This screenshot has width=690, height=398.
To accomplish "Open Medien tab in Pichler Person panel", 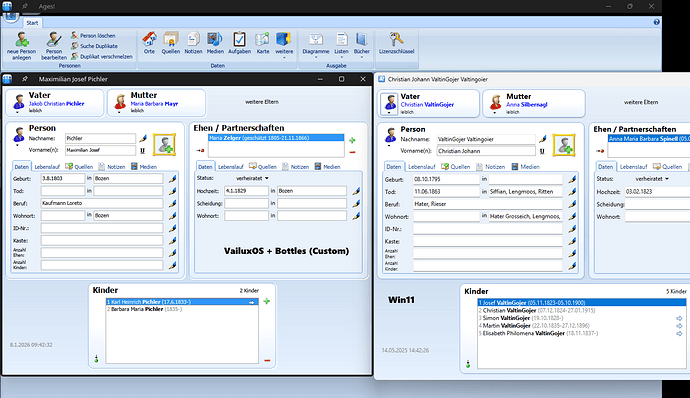I will click(x=144, y=167).
